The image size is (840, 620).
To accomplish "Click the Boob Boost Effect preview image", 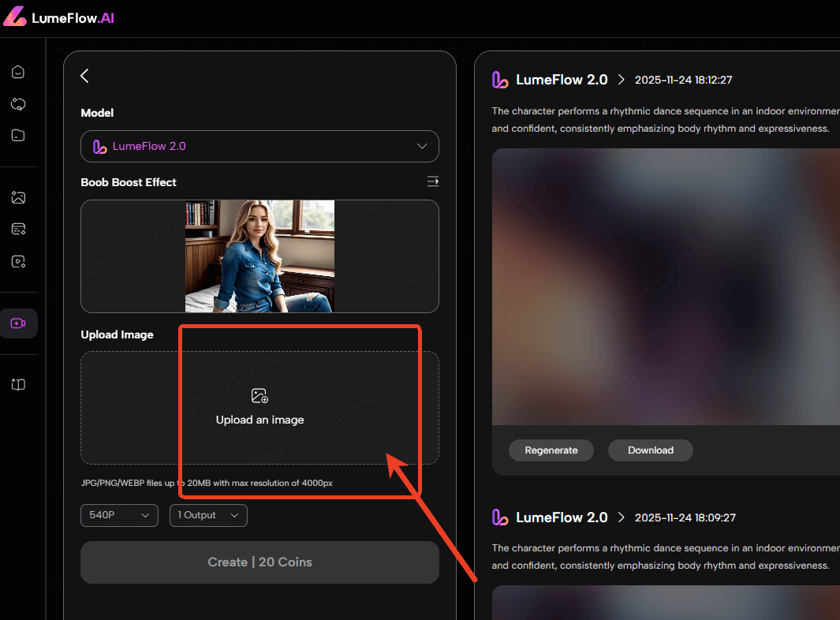I will (x=259, y=256).
